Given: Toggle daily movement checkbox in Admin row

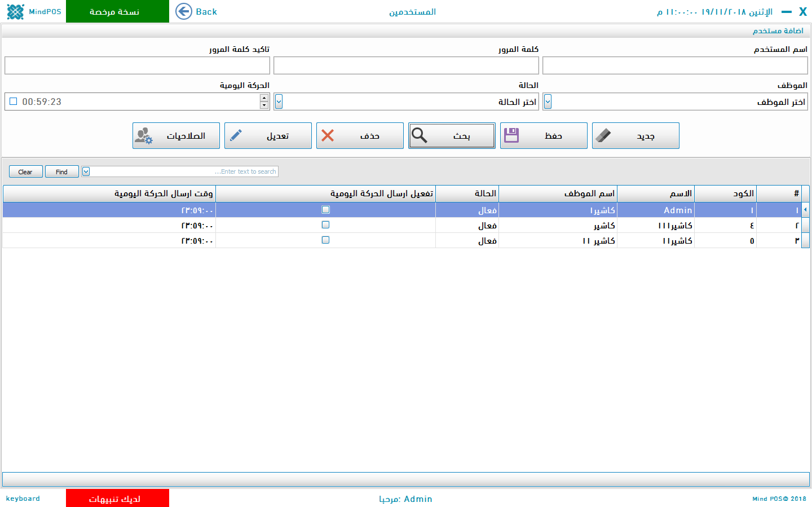Looking at the screenshot, I should click(x=325, y=210).
